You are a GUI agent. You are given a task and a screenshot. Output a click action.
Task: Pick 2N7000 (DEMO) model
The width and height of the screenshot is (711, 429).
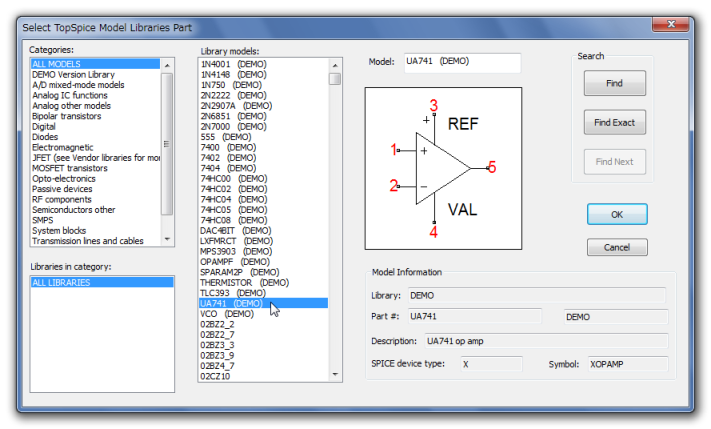pos(263,127)
